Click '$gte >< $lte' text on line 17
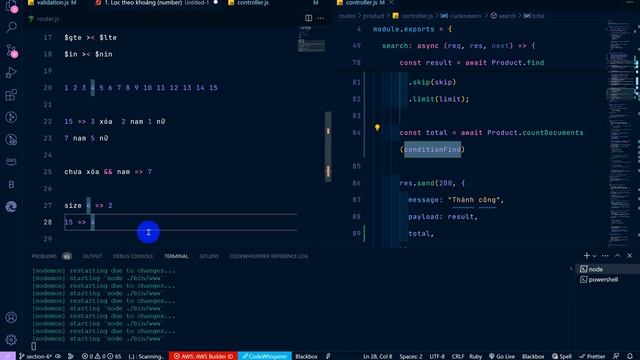The width and height of the screenshot is (640, 360). coord(90,38)
